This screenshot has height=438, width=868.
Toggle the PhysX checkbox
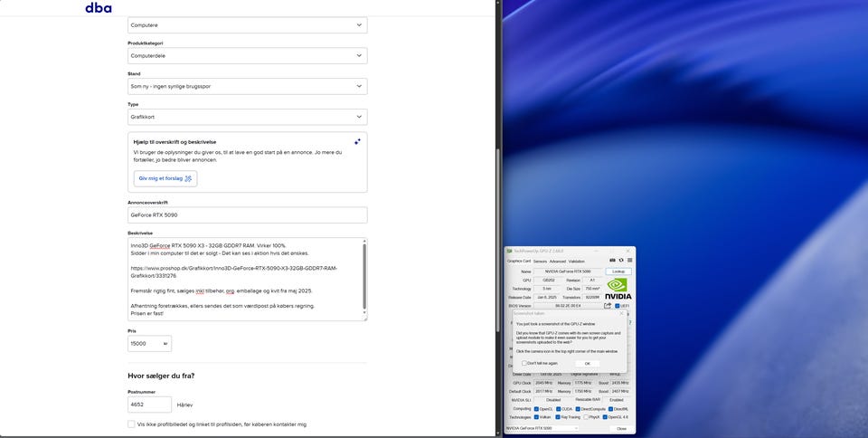[x=586, y=417]
